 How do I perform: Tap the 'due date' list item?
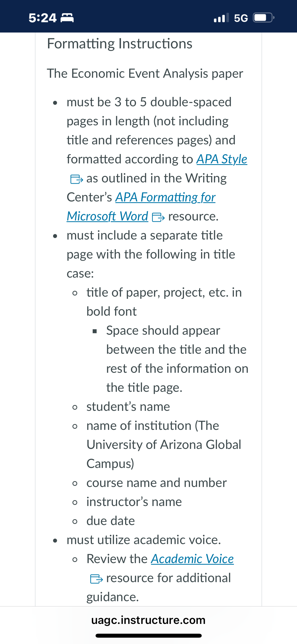coord(111,521)
